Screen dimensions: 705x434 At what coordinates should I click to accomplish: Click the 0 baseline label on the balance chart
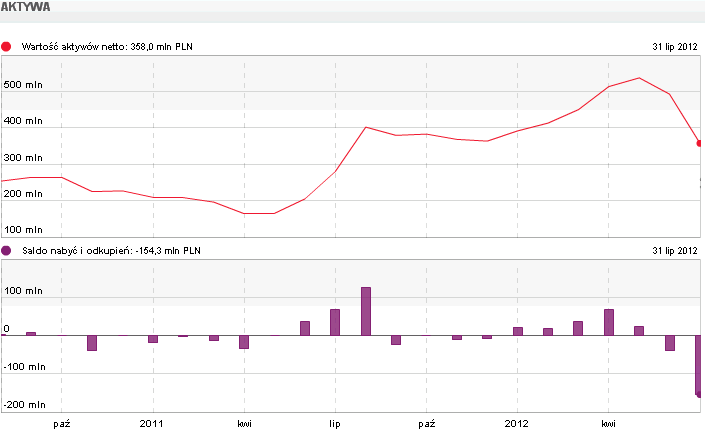[6, 329]
